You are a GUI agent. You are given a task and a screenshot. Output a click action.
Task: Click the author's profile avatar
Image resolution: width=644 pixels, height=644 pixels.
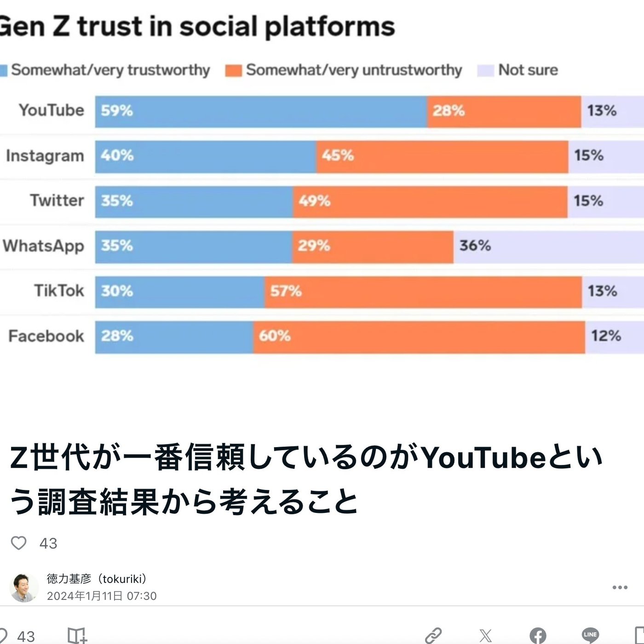[x=23, y=587]
